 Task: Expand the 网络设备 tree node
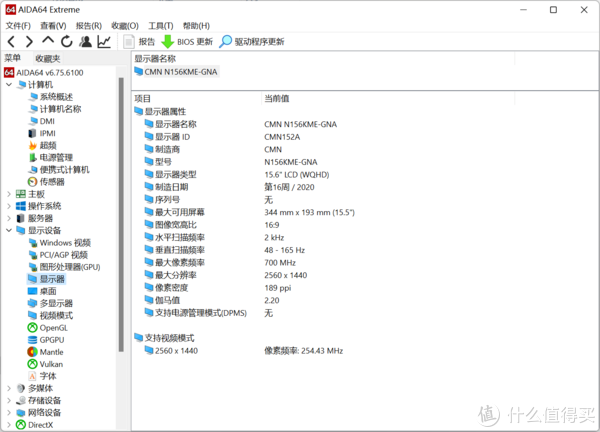(9, 413)
